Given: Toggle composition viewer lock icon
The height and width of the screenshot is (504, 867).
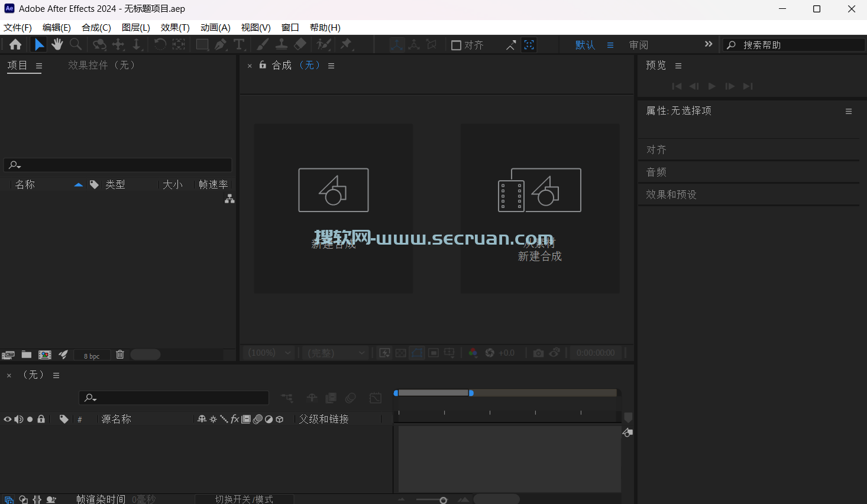Looking at the screenshot, I should click(x=263, y=65).
